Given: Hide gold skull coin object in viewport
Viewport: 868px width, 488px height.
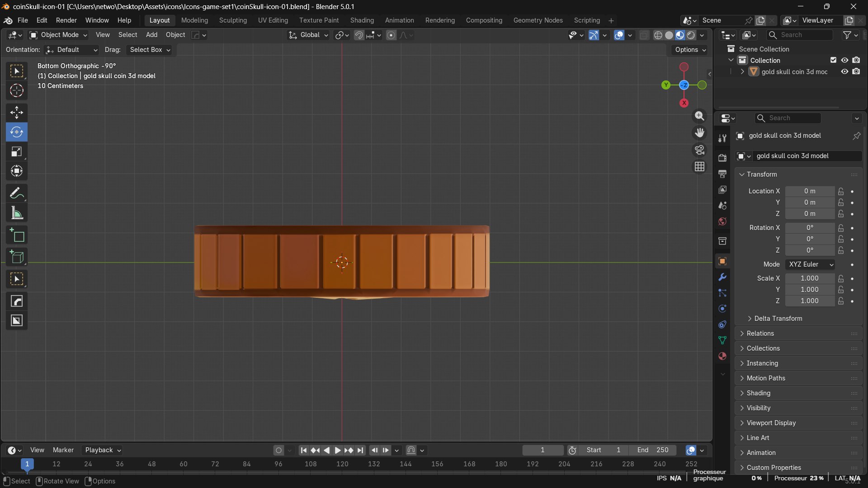Looking at the screenshot, I should coord(844,71).
